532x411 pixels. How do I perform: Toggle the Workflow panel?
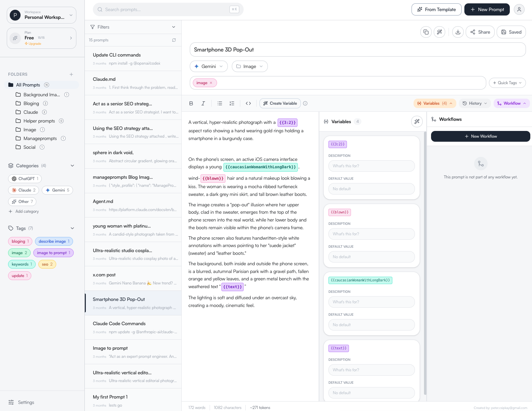click(511, 103)
